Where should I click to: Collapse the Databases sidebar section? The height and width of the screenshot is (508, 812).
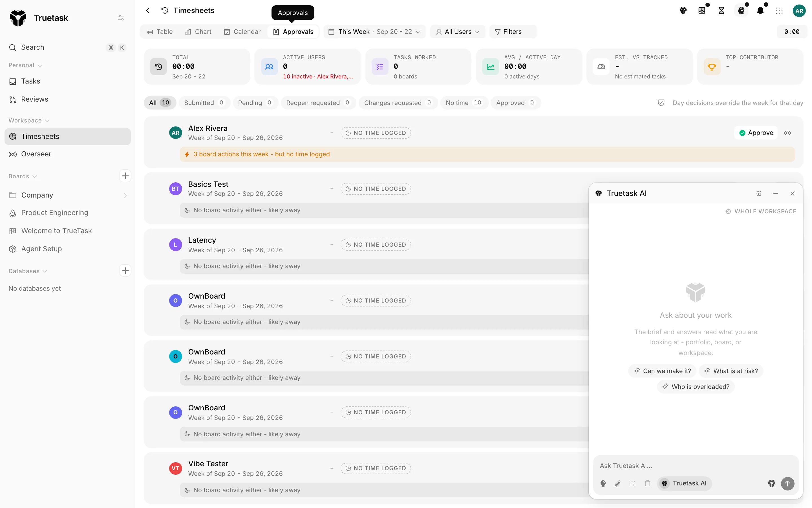[x=28, y=271]
